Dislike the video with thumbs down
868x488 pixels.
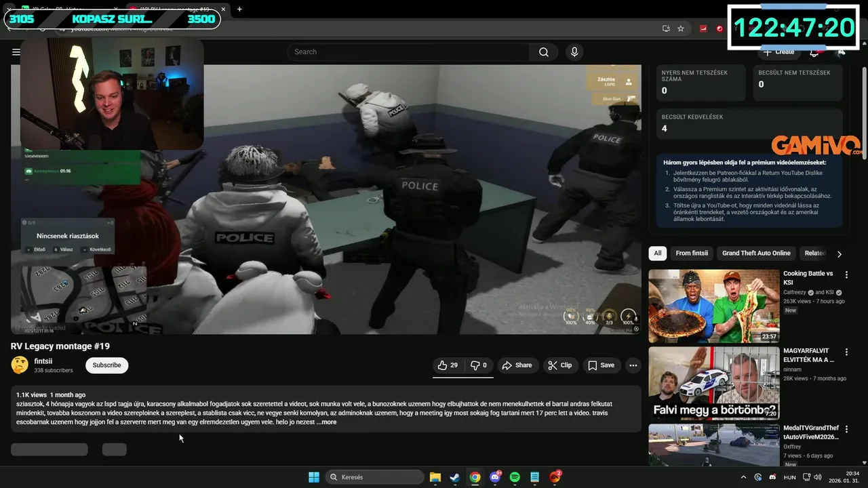(479, 365)
